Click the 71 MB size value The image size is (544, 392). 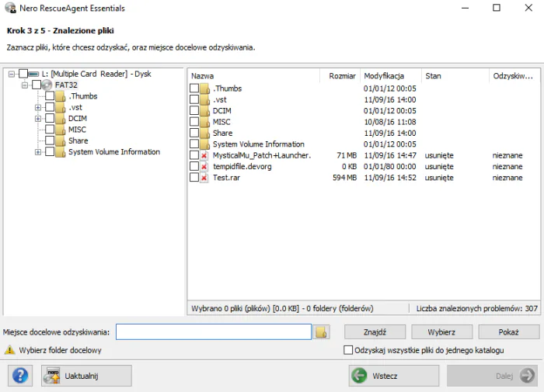click(x=347, y=155)
